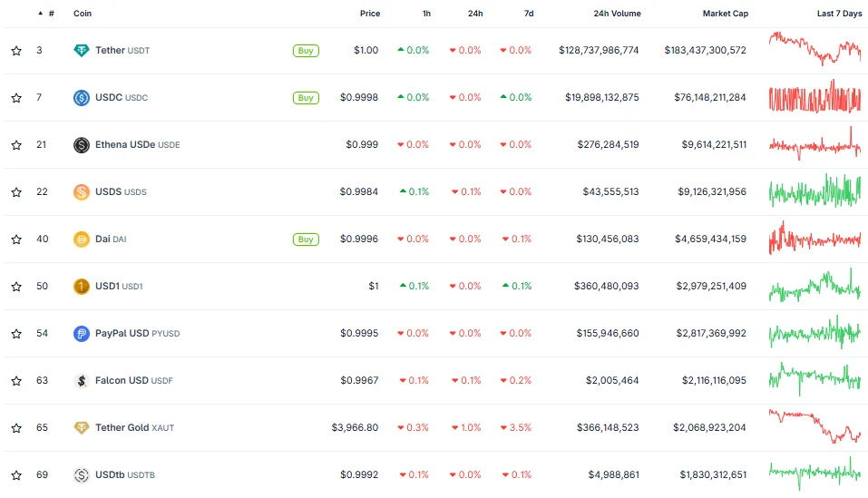
Task: Open the Ethena USDe coin link
Action: point(137,144)
